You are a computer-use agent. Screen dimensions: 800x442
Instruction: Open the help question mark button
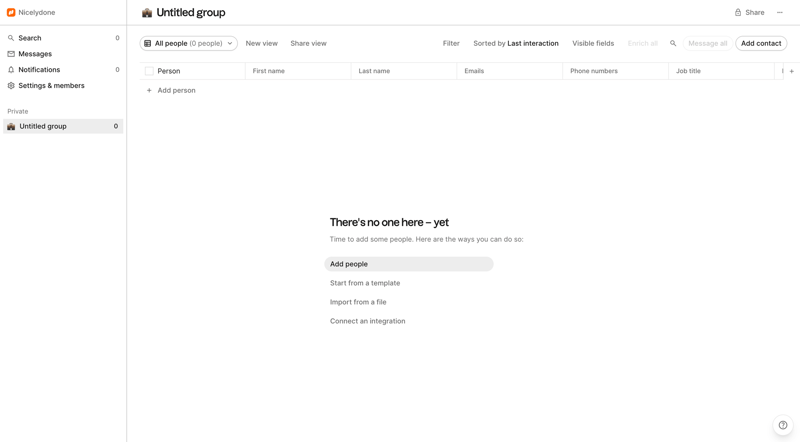point(783,425)
